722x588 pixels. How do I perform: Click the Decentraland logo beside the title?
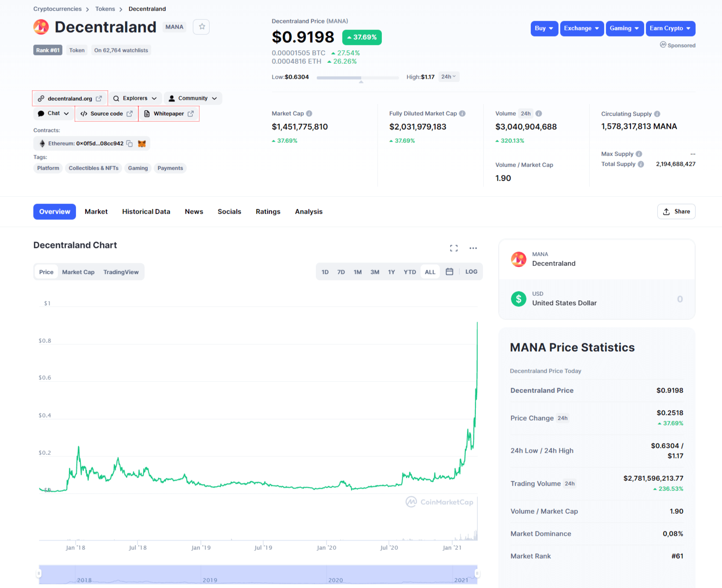(41, 27)
